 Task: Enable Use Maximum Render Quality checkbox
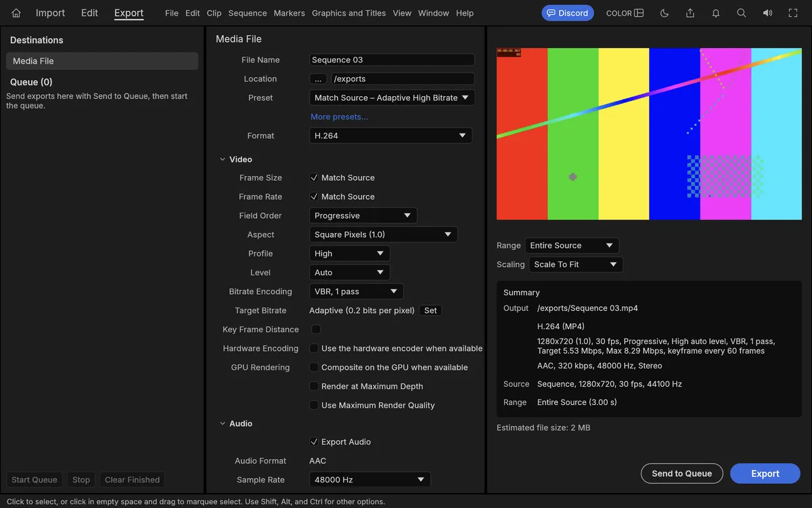click(x=314, y=405)
